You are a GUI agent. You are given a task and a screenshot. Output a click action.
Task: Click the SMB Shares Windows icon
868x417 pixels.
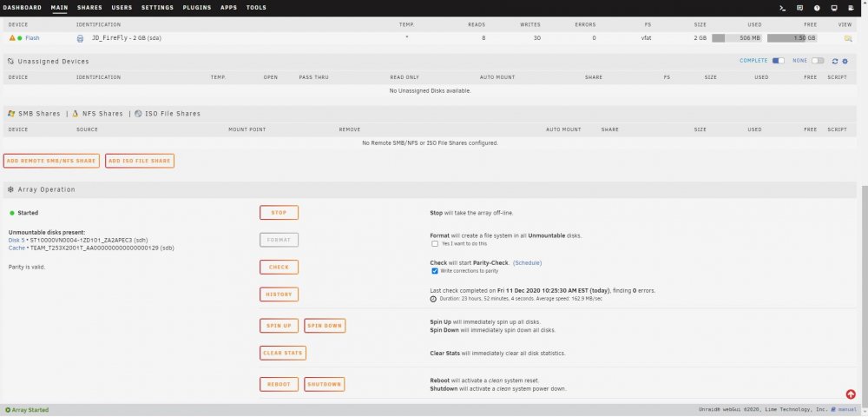[11, 114]
